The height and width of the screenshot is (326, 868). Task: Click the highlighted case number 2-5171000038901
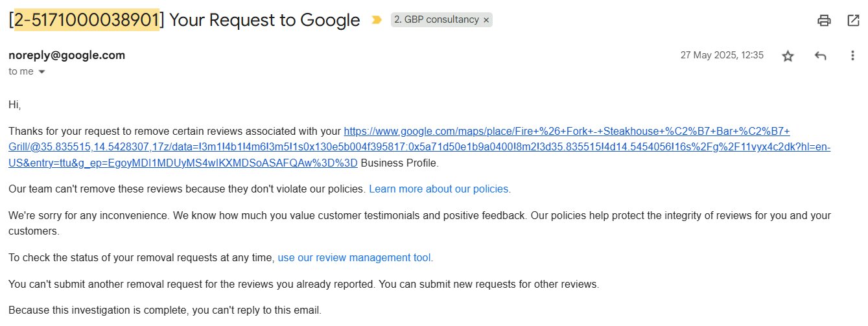click(x=87, y=20)
